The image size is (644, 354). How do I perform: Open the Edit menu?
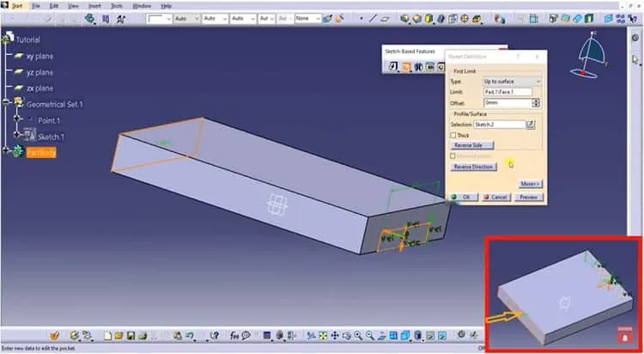[54, 6]
